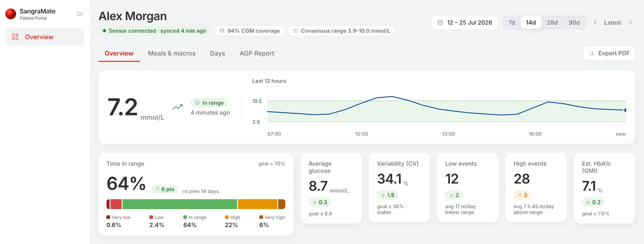The image size is (644, 244).
Task: Click the Very high 6% legend entry
Action: (272, 221)
